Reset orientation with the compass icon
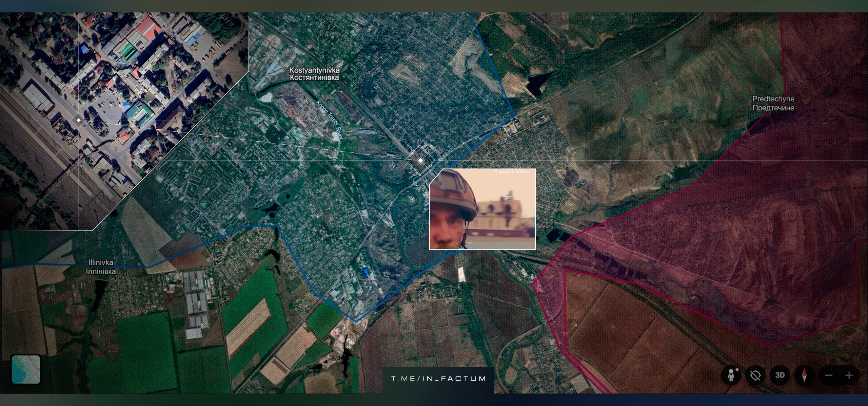Image resolution: width=868 pixels, height=406 pixels. pyautogui.click(x=804, y=375)
